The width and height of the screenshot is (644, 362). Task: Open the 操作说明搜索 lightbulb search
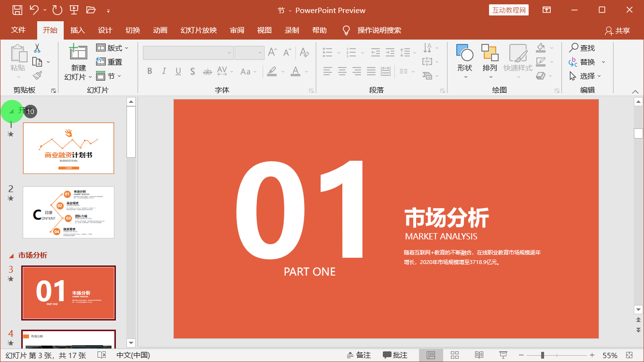[x=372, y=30]
